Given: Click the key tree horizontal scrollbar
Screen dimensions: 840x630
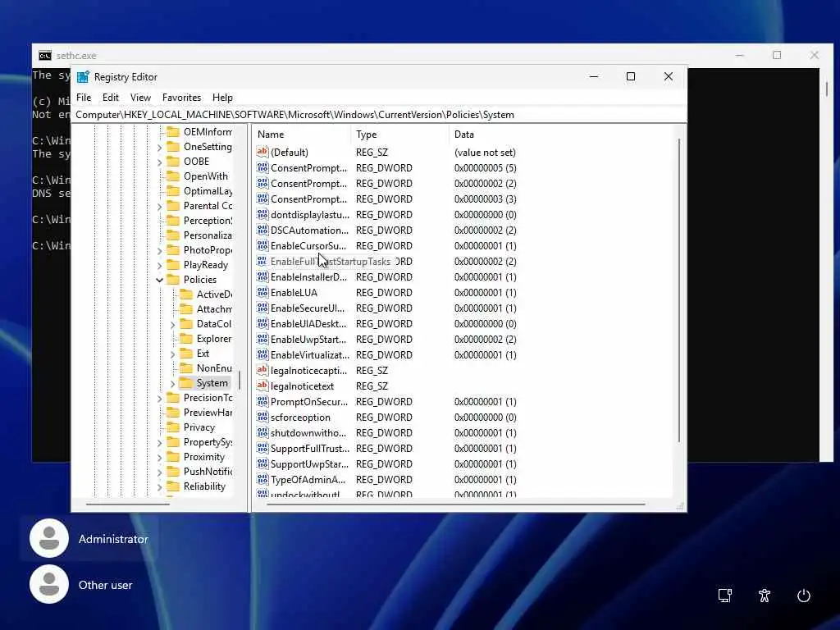Looking at the screenshot, I should pos(127,504).
